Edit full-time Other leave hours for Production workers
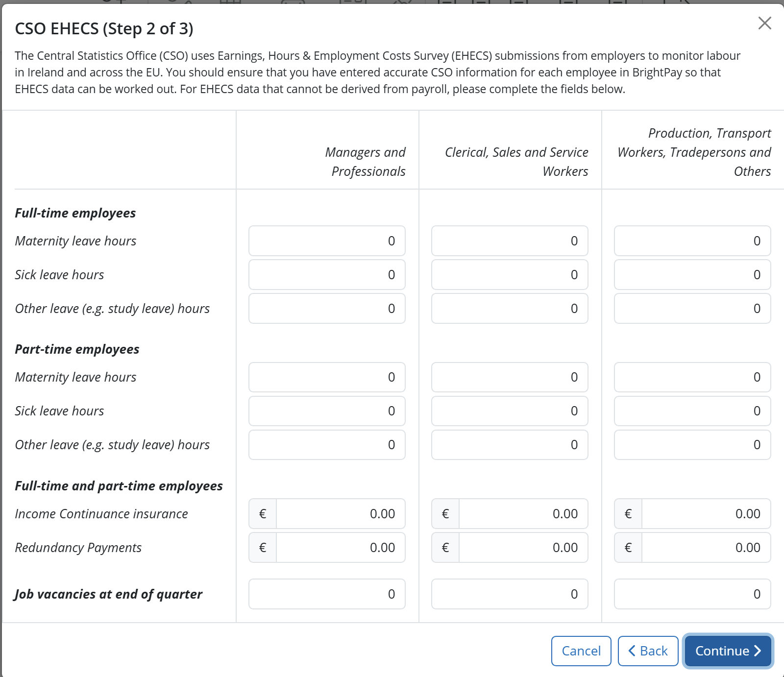Screen dimensions: 784x677 pos(692,308)
